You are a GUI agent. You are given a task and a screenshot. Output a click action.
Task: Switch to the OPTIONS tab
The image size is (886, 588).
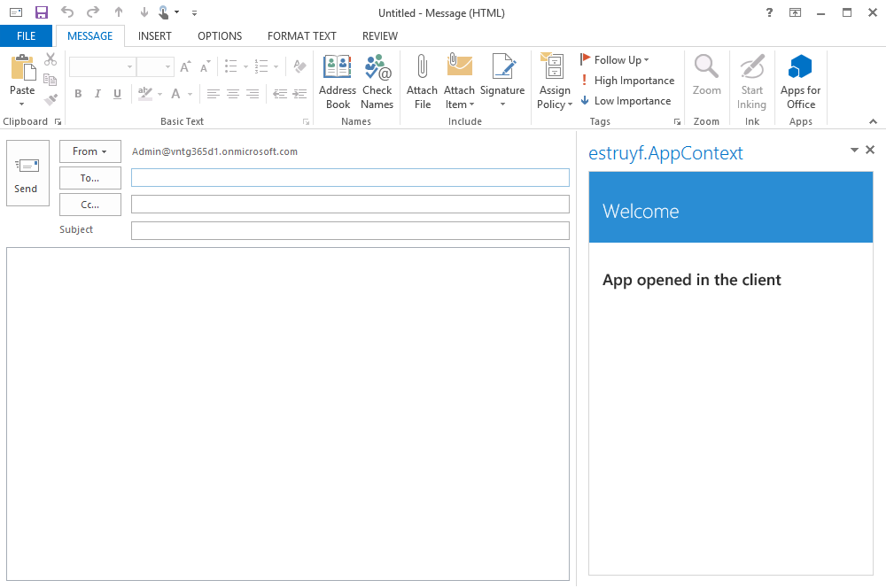pos(220,36)
